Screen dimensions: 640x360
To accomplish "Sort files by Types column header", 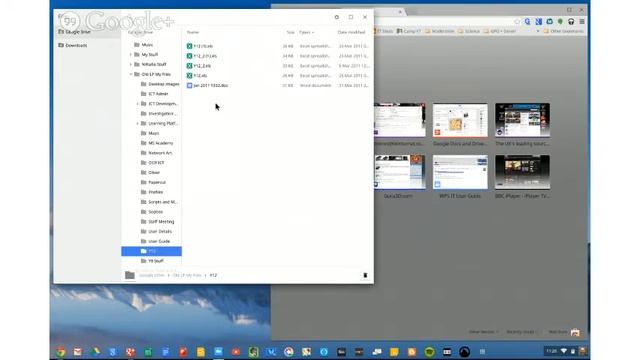I will click(x=306, y=32).
